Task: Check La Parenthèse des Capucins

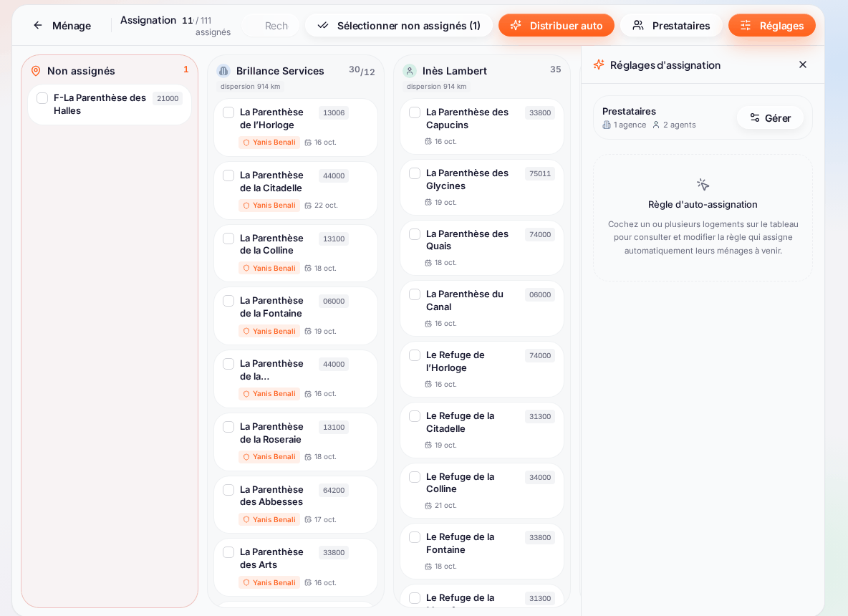Action: pyautogui.click(x=415, y=112)
